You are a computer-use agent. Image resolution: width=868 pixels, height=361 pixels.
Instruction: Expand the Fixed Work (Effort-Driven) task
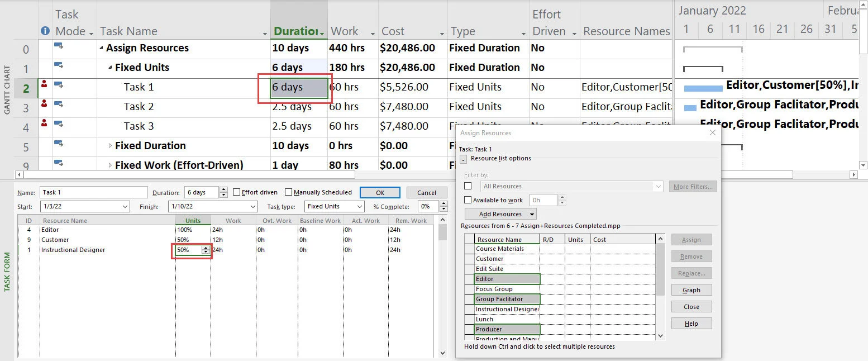click(x=110, y=165)
